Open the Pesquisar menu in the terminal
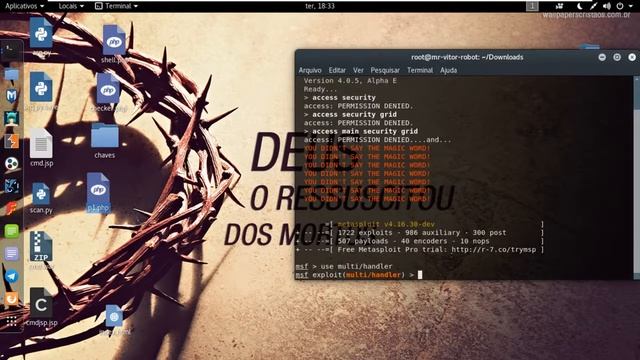 click(385, 70)
